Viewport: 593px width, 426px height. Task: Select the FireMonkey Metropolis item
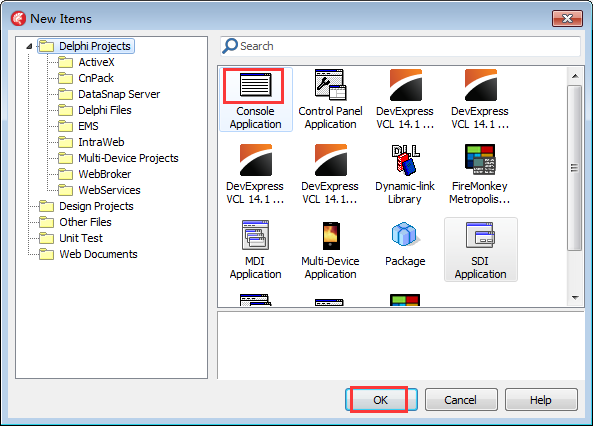pyautogui.click(x=480, y=174)
